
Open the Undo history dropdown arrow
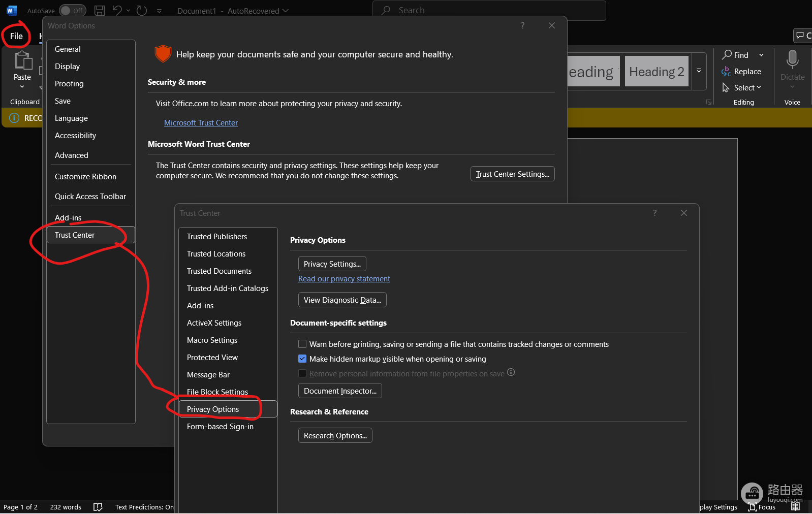click(128, 11)
